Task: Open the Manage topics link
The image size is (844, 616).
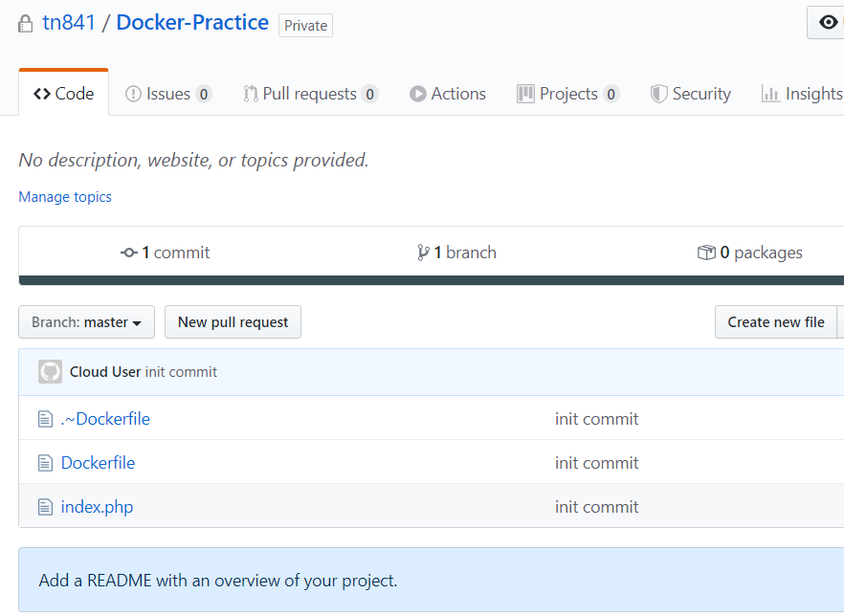Action: point(64,196)
